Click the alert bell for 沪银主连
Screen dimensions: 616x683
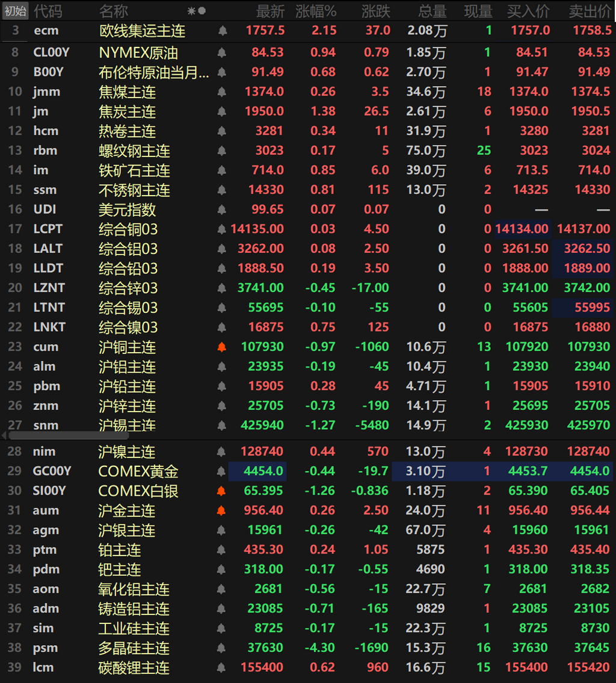[221, 530]
